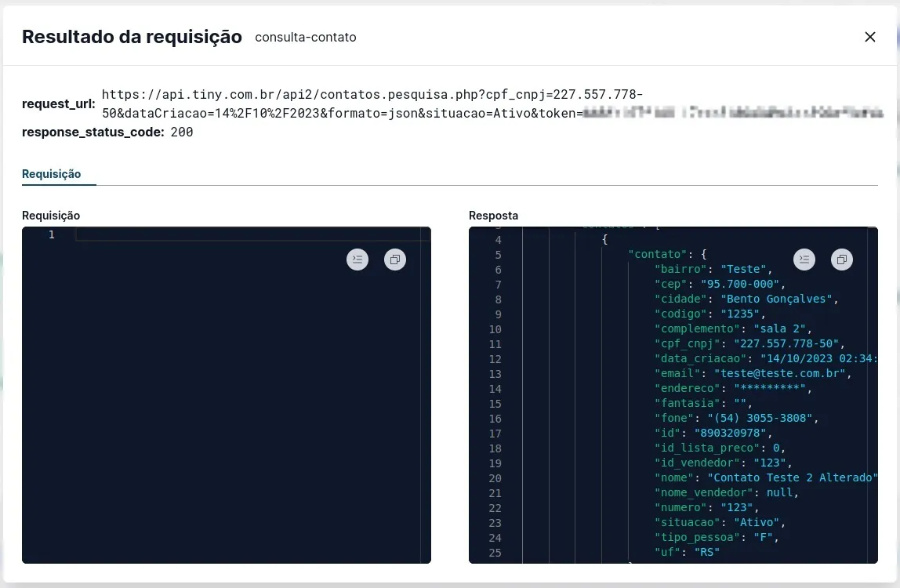The height and width of the screenshot is (588, 900).
Task: Click the "consulta-contato" subtitle
Action: [306, 38]
